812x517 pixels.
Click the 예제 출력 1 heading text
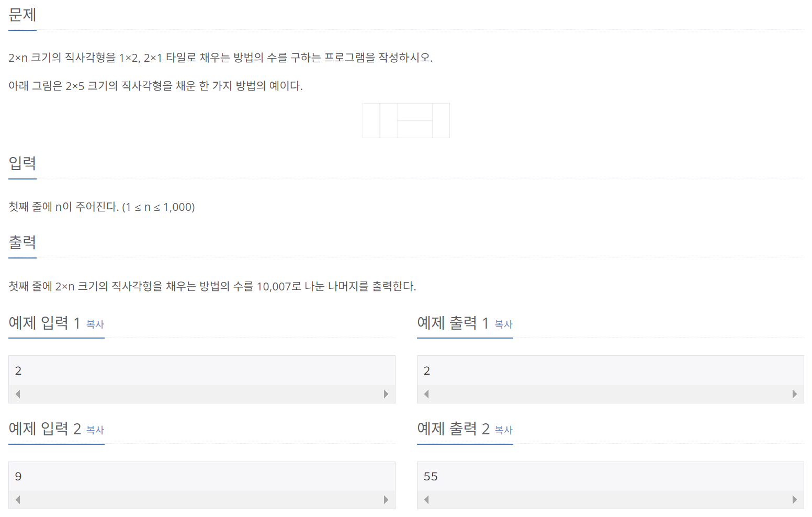pyautogui.click(x=453, y=323)
